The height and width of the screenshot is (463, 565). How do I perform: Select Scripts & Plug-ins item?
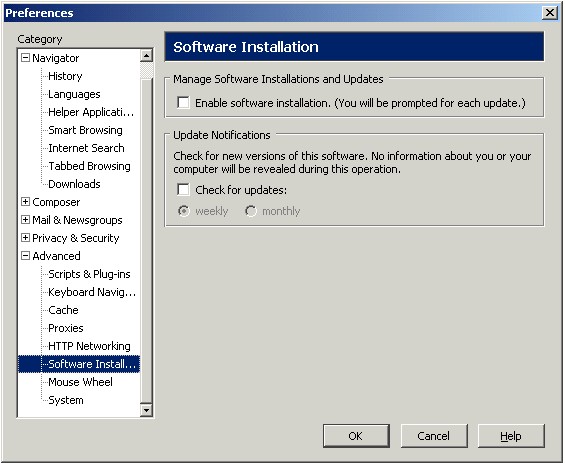[89, 274]
